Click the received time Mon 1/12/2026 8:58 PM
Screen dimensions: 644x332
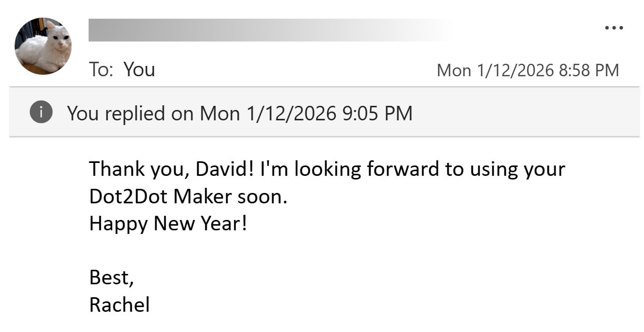(x=527, y=70)
